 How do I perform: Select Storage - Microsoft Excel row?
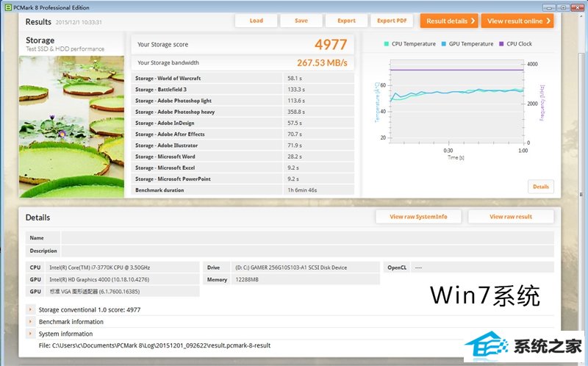[x=243, y=168]
